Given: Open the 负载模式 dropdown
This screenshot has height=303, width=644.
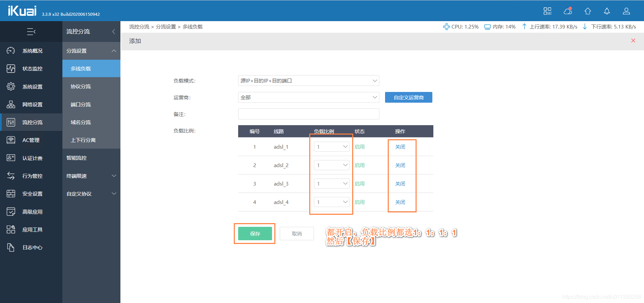Looking at the screenshot, I should 309,81.
